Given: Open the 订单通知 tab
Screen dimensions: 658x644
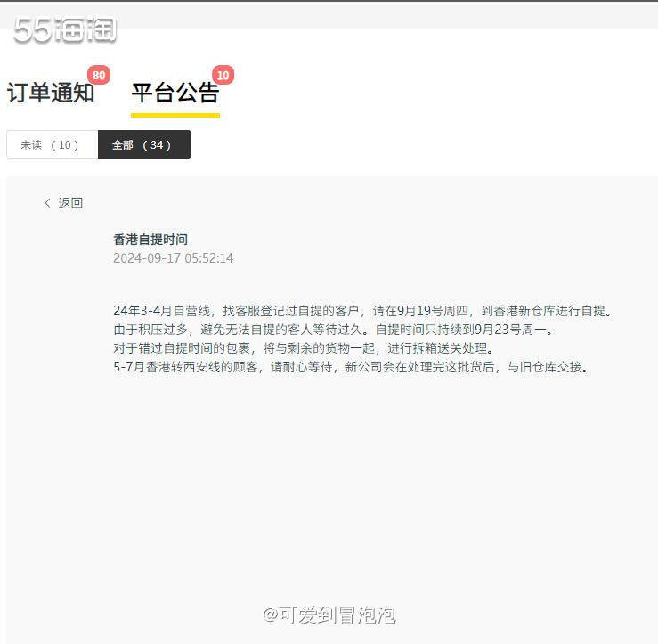Looking at the screenshot, I should tap(51, 93).
